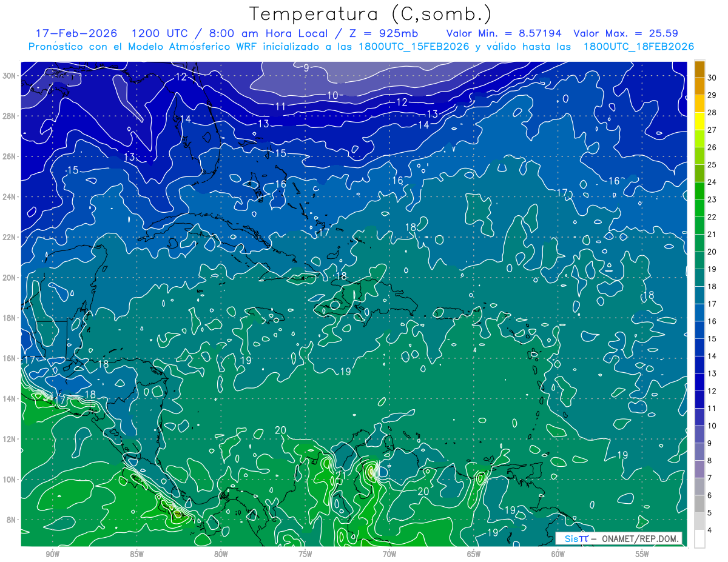Click the "Z = 925mb" pressure level text
728x562 pixels.
(x=383, y=33)
